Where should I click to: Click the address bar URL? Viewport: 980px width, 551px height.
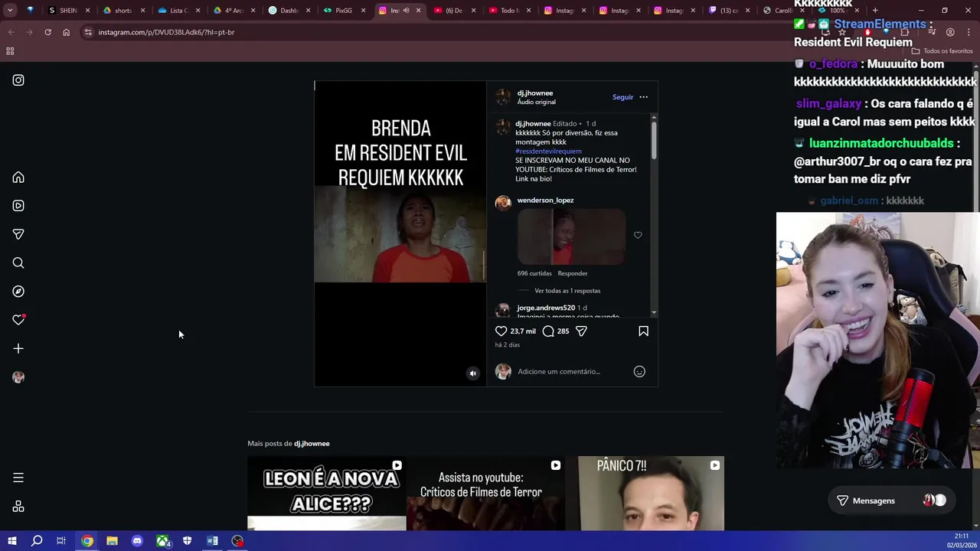click(166, 32)
